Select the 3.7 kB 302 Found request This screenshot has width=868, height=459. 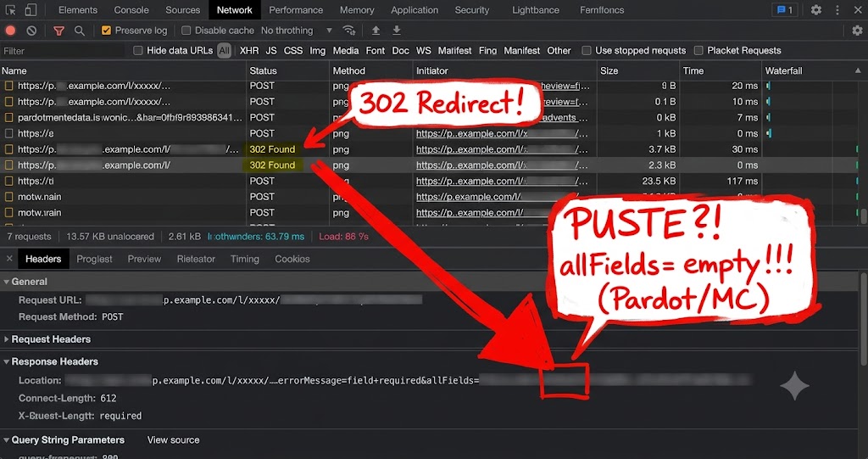pos(429,149)
